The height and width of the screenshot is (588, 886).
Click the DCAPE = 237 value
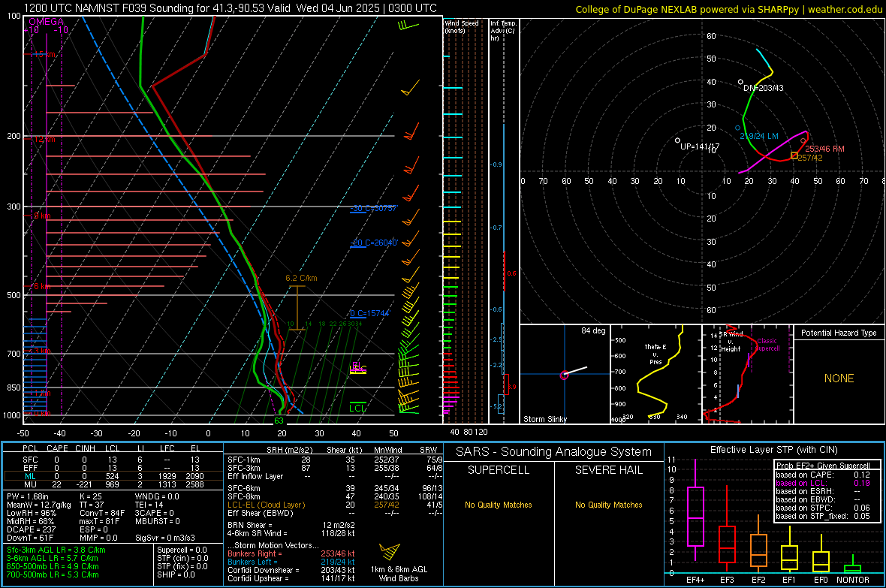tap(31, 529)
